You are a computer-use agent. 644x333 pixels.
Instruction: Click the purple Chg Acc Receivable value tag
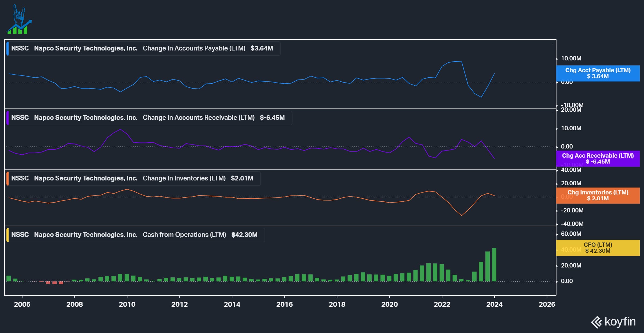coord(598,159)
